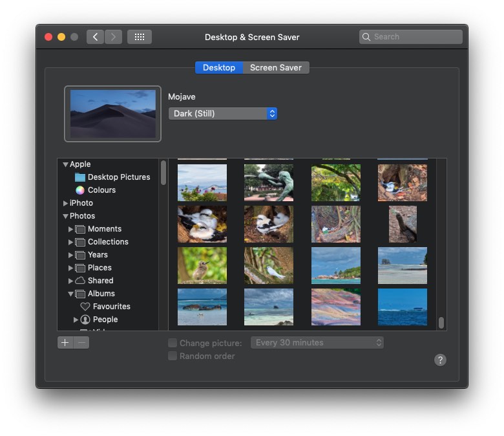
Task: Expand the Moments disclosure triangle
Action: point(70,229)
